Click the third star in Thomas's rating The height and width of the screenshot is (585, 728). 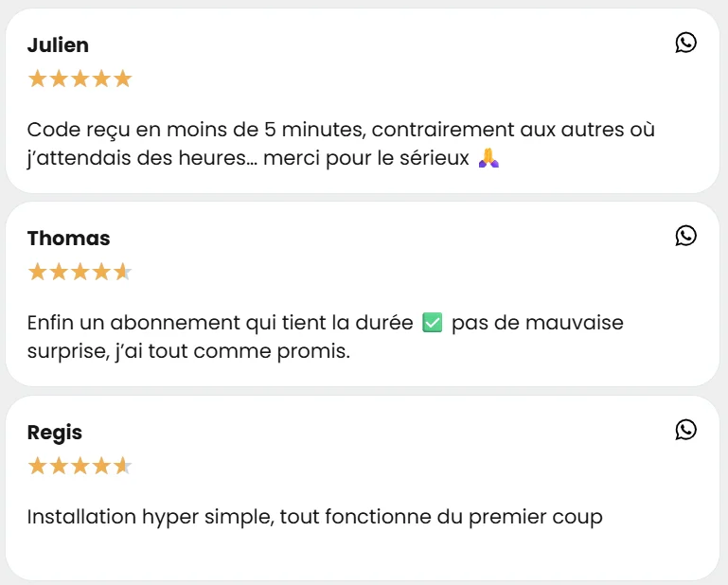click(x=80, y=273)
